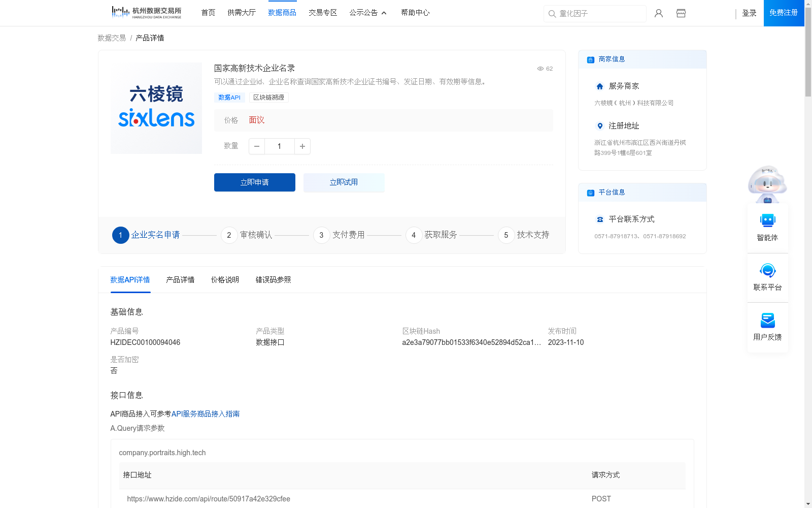Click the 立即申请 button

coord(254,182)
